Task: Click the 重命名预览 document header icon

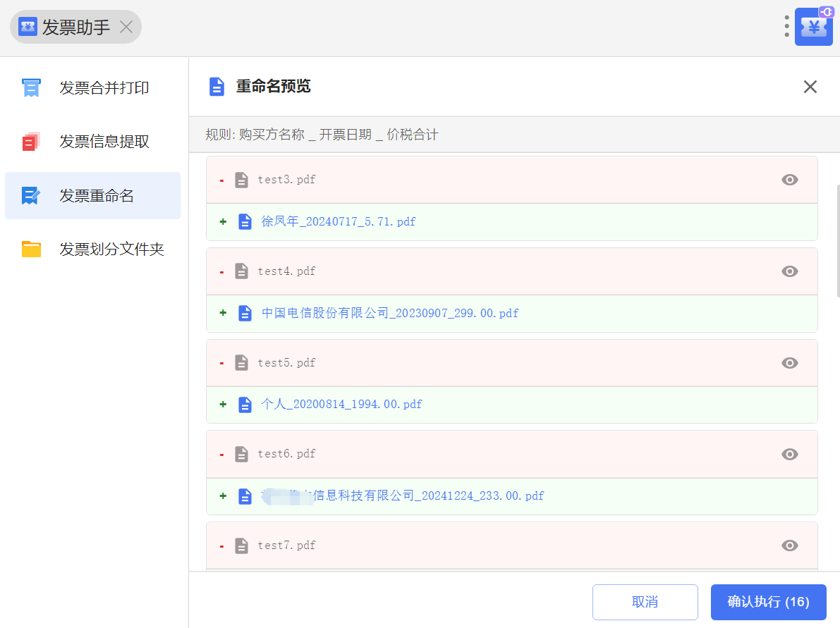Action: point(217,87)
